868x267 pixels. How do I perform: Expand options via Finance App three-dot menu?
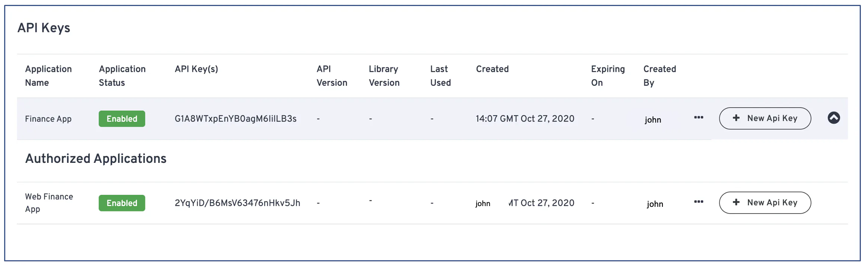(x=698, y=118)
